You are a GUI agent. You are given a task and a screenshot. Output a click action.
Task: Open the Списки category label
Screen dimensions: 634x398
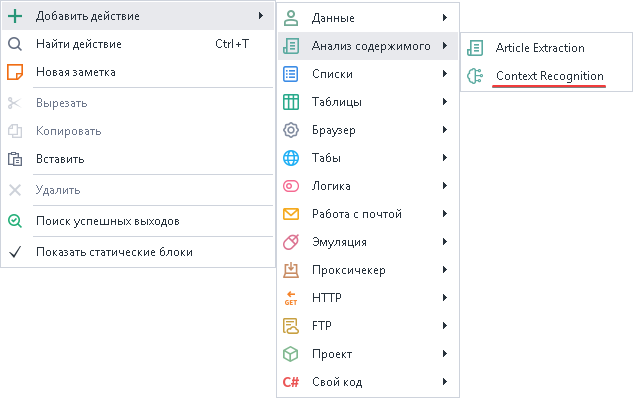(x=332, y=74)
